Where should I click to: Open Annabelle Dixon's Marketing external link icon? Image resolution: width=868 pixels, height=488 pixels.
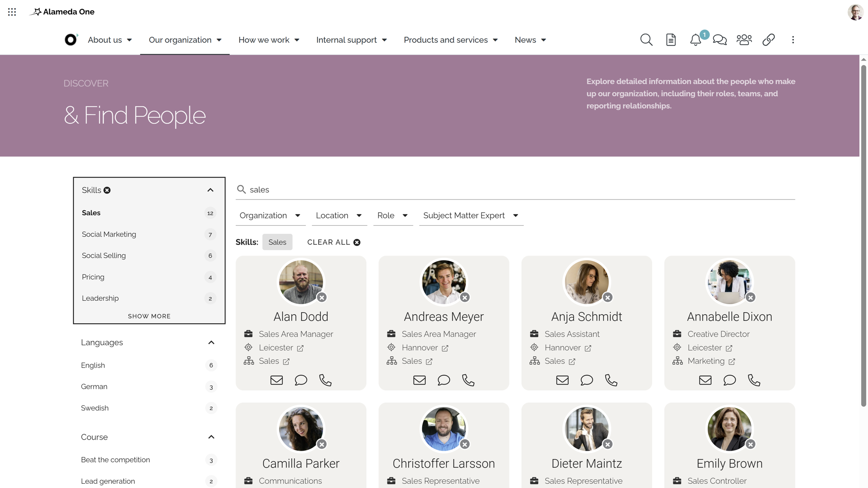click(x=732, y=362)
